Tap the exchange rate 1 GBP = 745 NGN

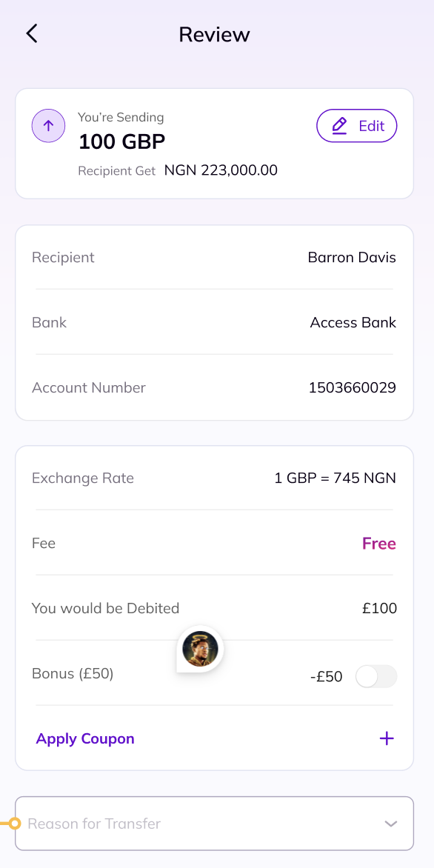(335, 478)
